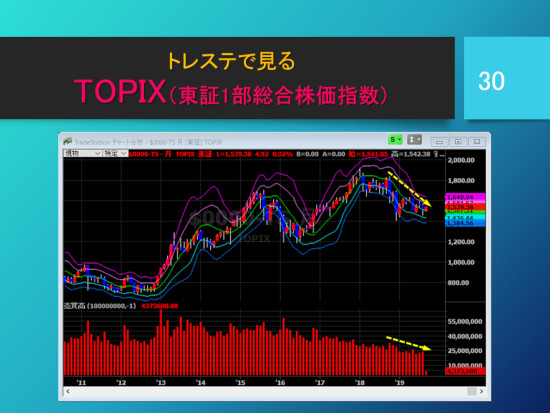Click the 800.00 price axis label

pyautogui.click(x=458, y=283)
